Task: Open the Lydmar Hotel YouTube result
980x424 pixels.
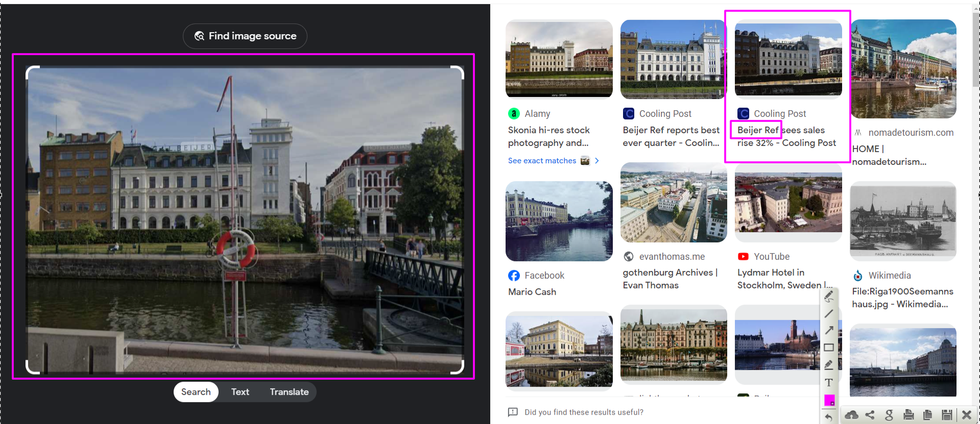Action: (784, 279)
